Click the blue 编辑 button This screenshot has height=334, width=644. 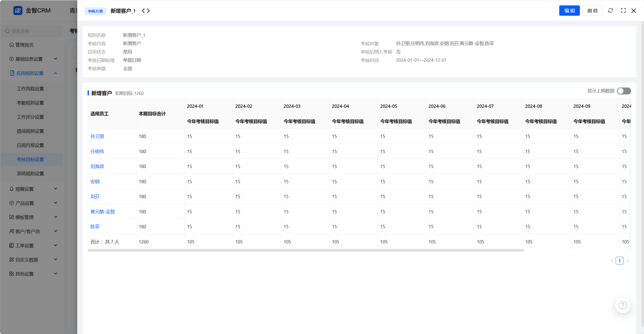[569, 11]
